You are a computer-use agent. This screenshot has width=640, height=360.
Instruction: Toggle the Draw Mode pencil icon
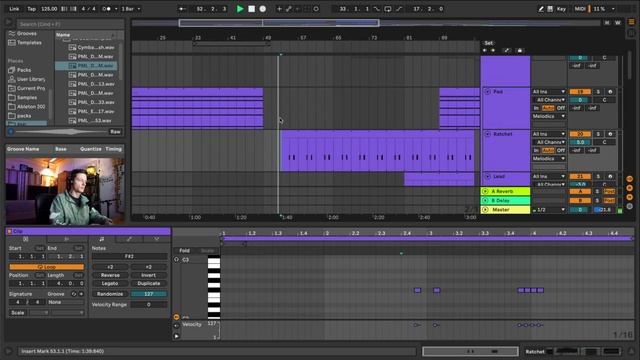coord(541,9)
